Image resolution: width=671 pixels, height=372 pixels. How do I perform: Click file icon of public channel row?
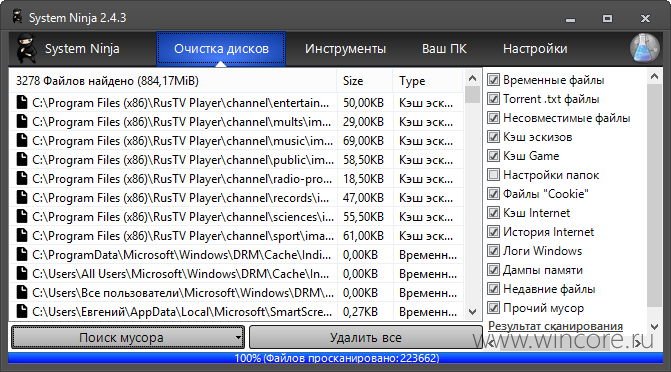pos(22,160)
